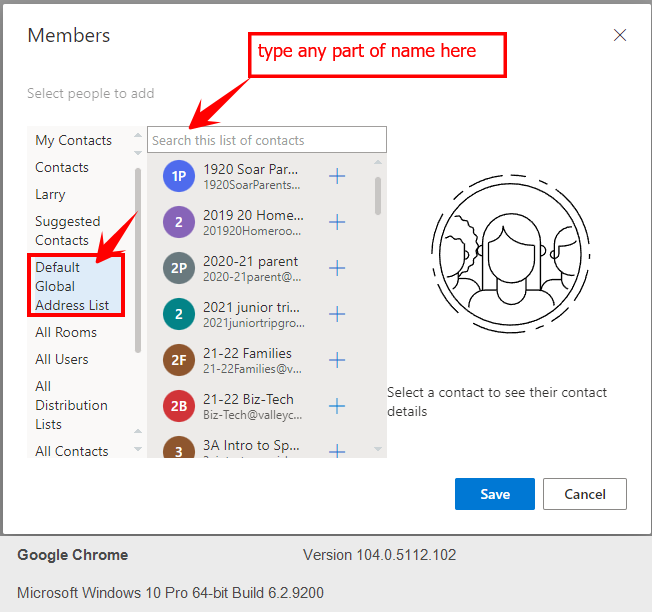Screen dimensions: 652x612
Task: Click the 2P avatar circle
Action: (x=179, y=268)
